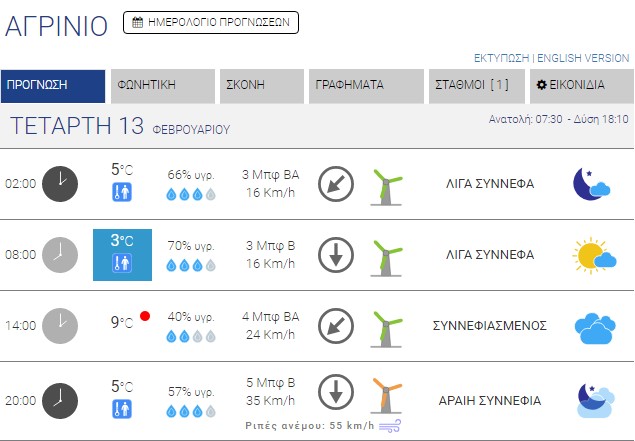The width and height of the screenshot is (635, 441).
Task: Click the cloudy weather icon at 14:00
Action: (x=594, y=327)
